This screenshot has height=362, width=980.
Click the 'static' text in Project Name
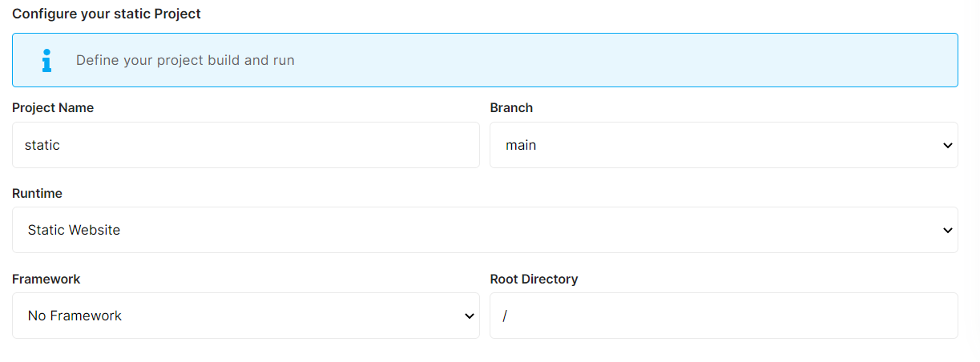pos(42,145)
